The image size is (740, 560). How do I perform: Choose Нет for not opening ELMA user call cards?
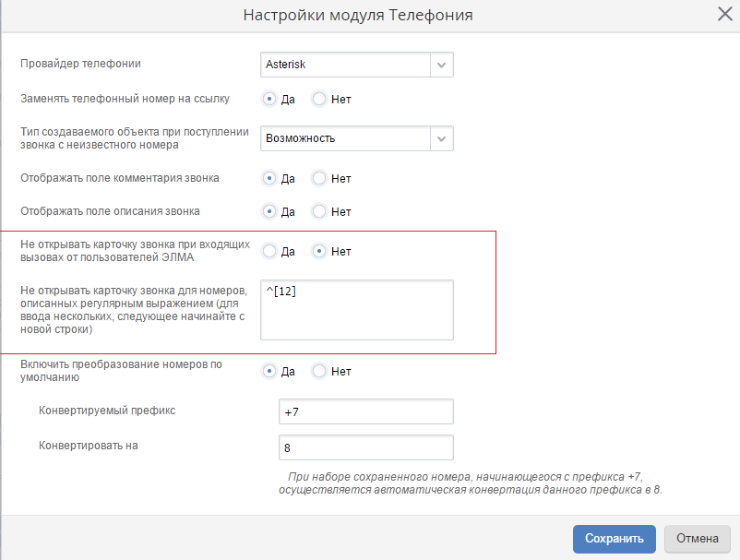tap(319, 251)
